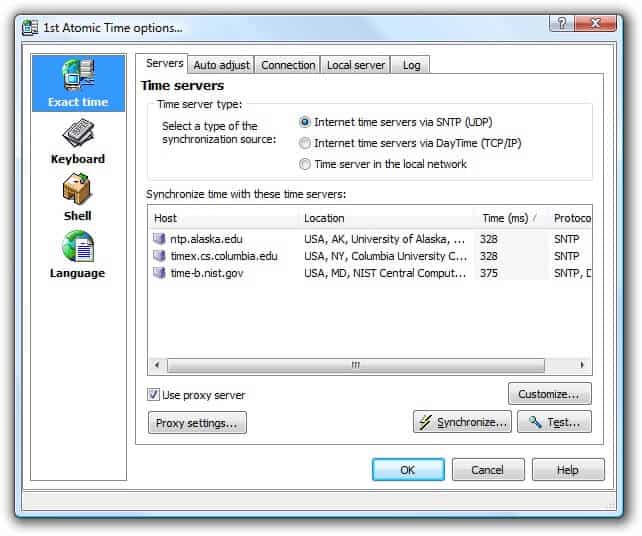Viewport: 642px width, 536px height.
Task: Uncheck the Use proxy server checkbox
Action: coord(154,395)
